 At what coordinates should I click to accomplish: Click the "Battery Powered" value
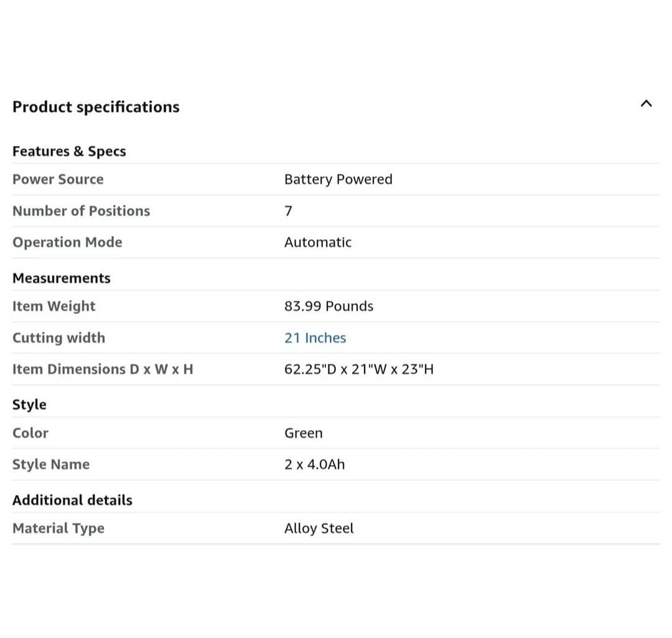[338, 179]
